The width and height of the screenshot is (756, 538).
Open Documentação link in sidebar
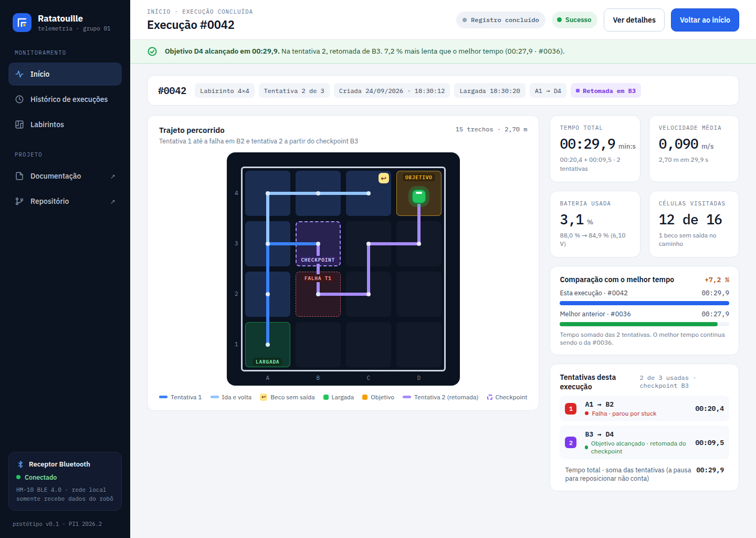[x=65, y=176]
